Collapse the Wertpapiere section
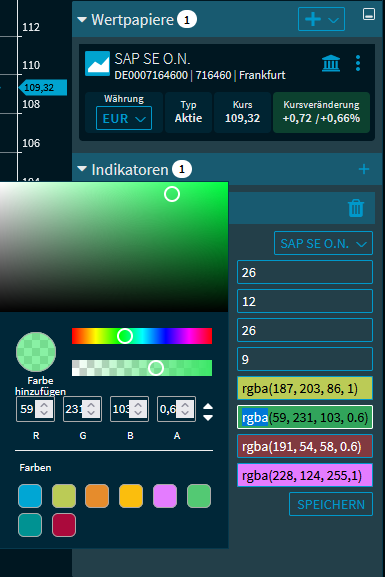 pyautogui.click(x=82, y=20)
